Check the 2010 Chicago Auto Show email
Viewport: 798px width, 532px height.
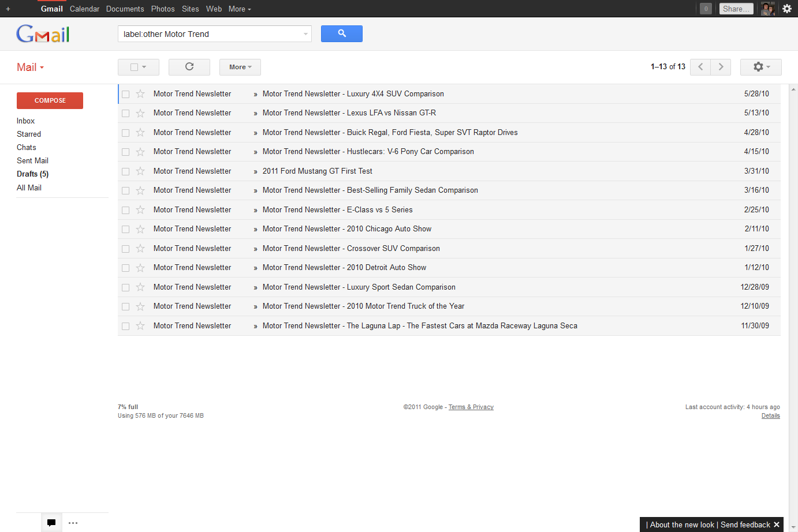pyautogui.click(x=125, y=229)
